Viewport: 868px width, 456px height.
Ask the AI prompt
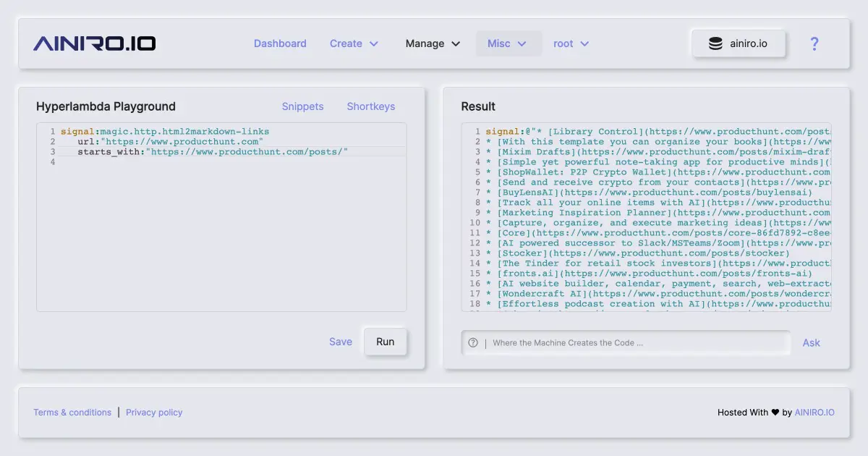point(812,343)
